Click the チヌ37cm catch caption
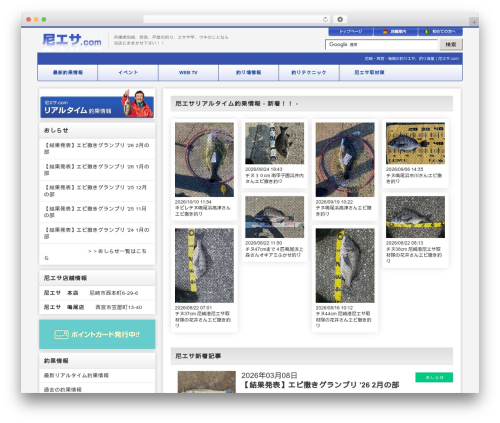 tap(203, 320)
